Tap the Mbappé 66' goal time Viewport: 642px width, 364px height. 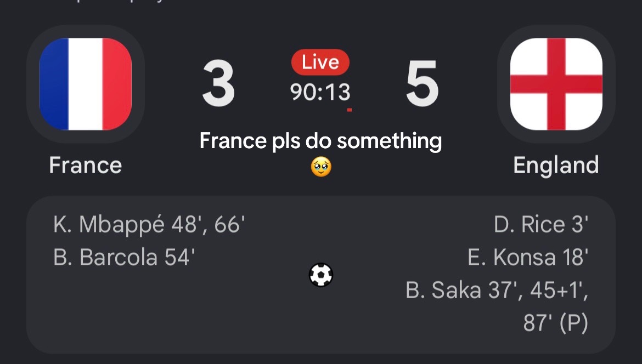coord(230,225)
